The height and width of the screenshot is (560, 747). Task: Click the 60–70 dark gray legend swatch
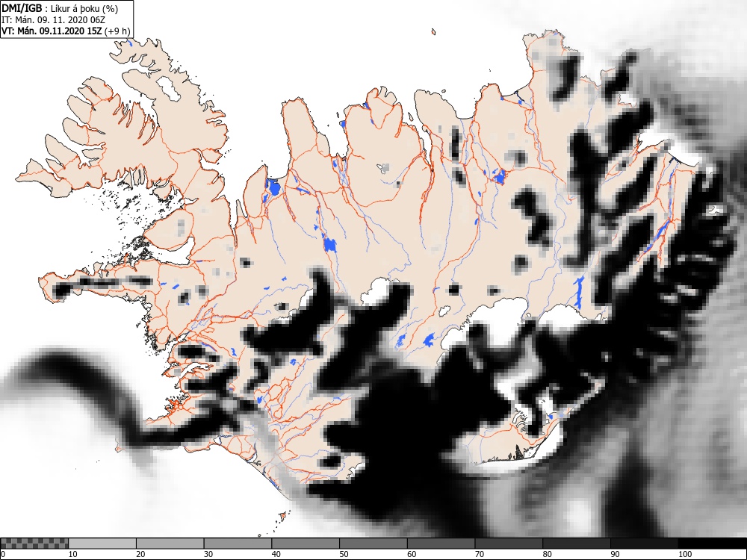pos(441,544)
